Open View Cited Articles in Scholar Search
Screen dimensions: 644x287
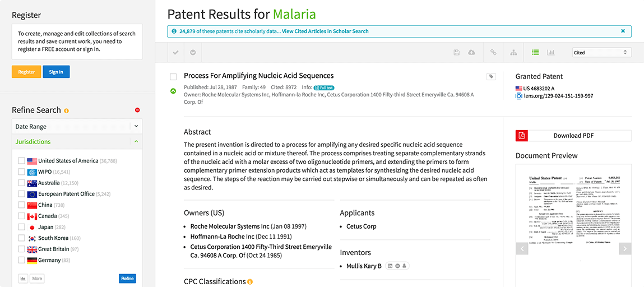pos(325,31)
